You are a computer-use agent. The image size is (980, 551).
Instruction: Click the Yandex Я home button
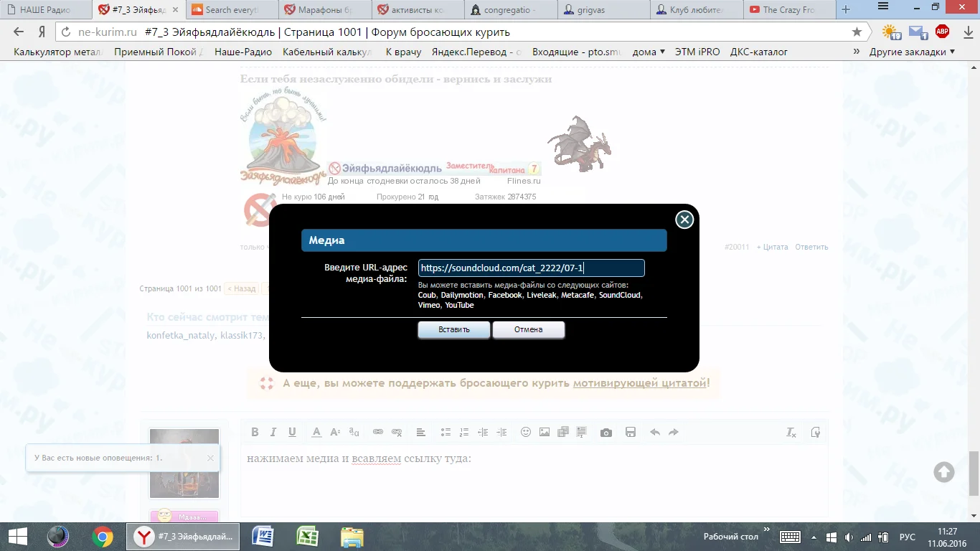coord(42,32)
